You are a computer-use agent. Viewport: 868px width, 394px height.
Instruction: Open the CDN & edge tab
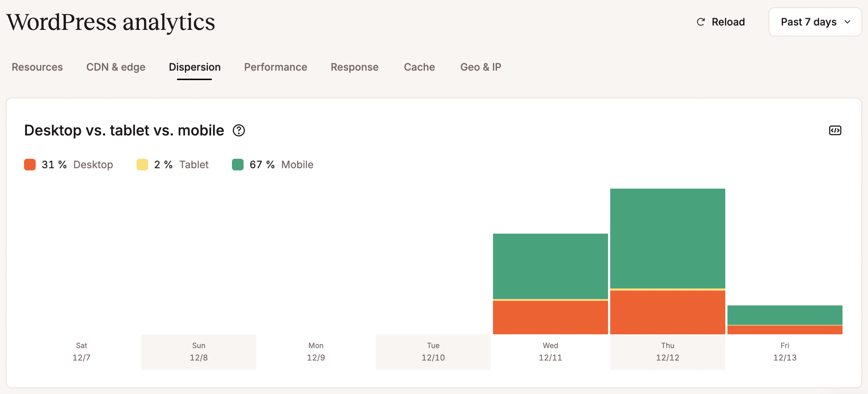116,67
